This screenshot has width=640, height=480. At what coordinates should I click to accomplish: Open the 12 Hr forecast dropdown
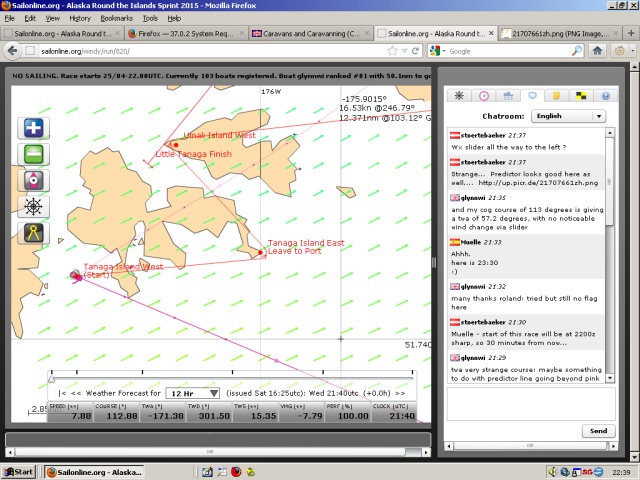pos(192,393)
